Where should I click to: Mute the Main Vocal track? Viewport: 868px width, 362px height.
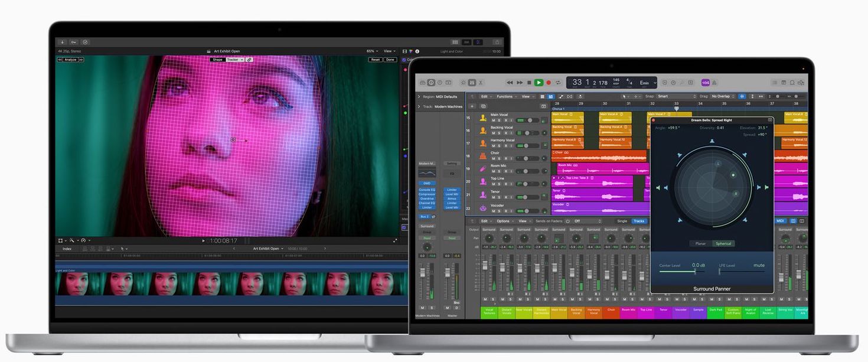point(493,120)
